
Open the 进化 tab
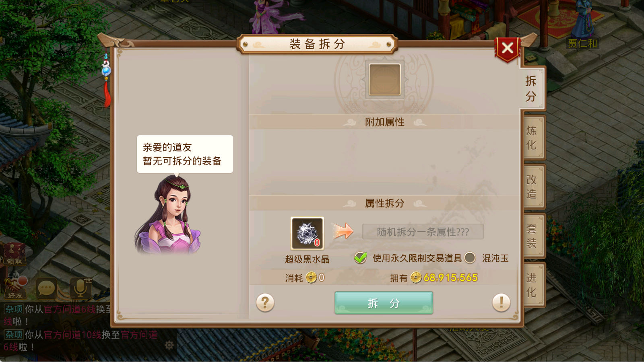coord(532,285)
